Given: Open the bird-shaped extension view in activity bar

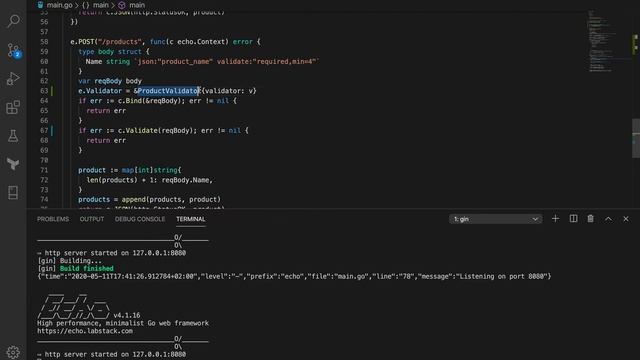Looking at the screenshot, I should [13, 164].
